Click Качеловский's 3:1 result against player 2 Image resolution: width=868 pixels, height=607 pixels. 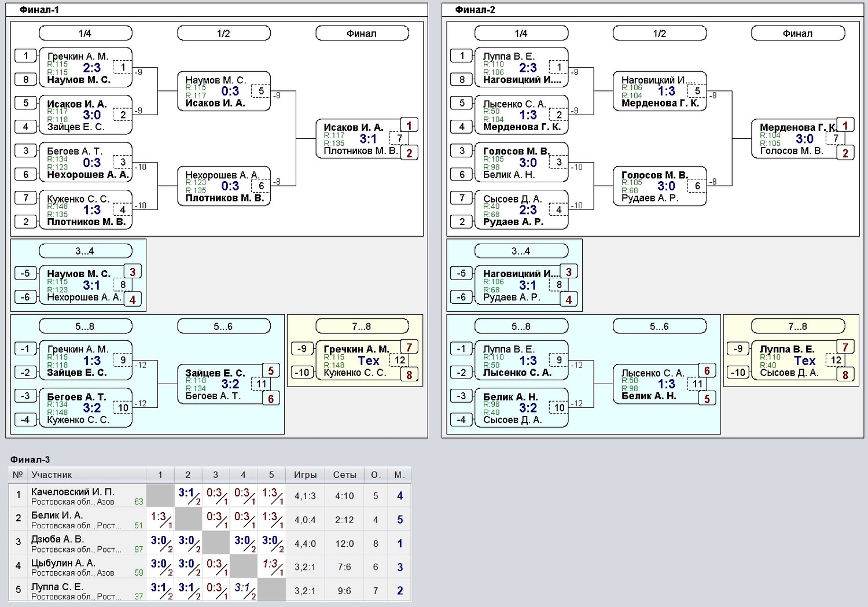tap(188, 495)
